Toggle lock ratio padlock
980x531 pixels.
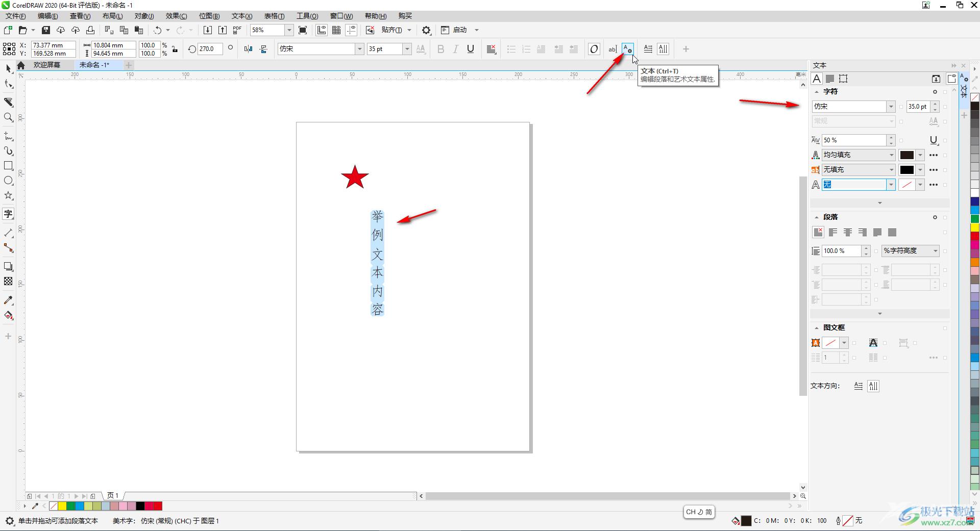click(x=175, y=49)
